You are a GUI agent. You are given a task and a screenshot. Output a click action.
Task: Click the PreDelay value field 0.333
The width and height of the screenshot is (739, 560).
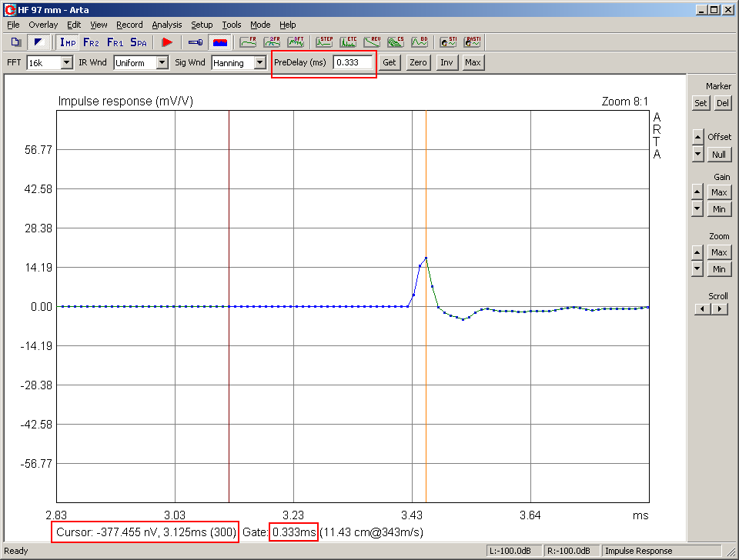tap(353, 62)
